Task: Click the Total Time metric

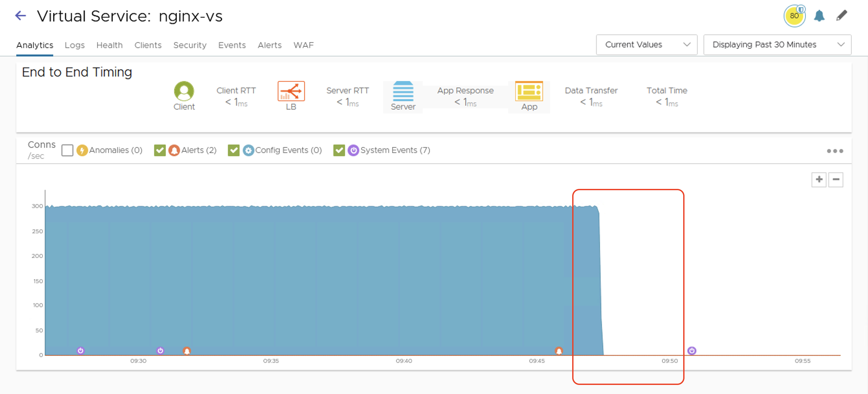Action: pyautogui.click(x=666, y=97)
